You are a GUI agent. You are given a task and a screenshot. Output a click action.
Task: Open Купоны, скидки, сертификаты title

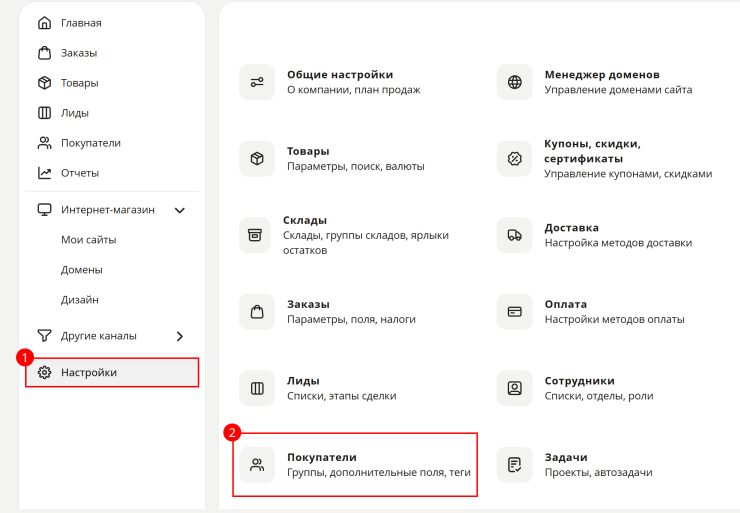(x=592, y=151)
